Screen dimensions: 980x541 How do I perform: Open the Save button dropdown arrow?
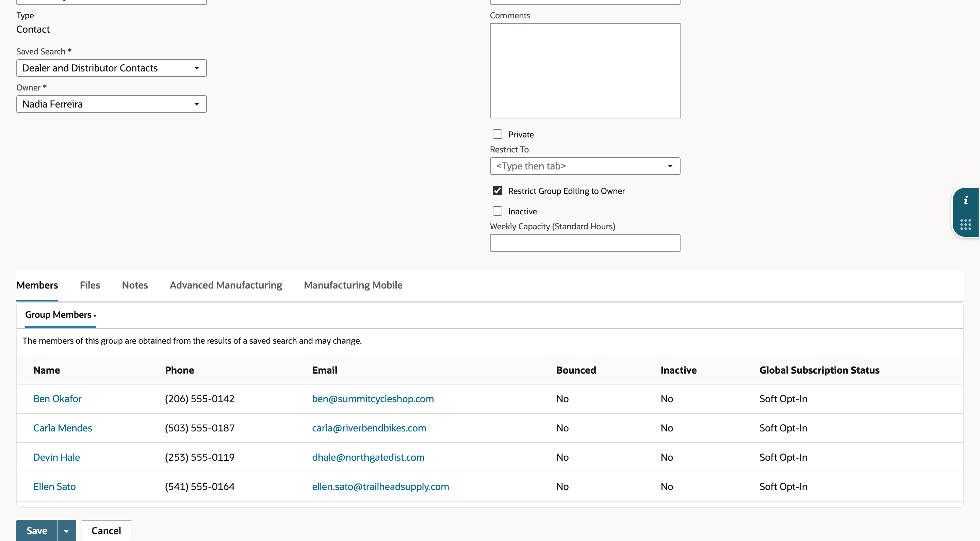click(67, 531)
